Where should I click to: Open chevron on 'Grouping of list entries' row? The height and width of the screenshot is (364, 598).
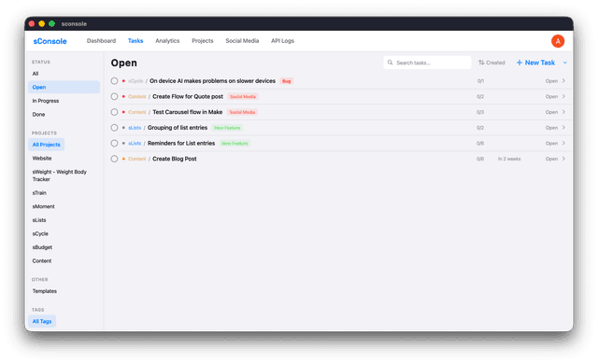coord(563,128)
